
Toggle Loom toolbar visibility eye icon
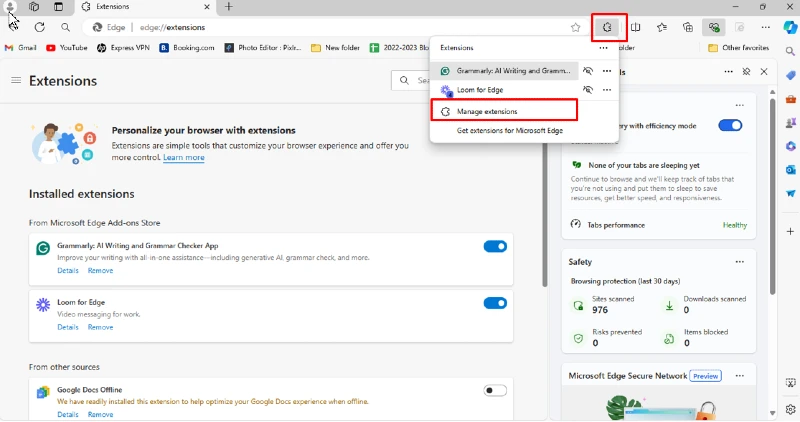coord(588,90)
